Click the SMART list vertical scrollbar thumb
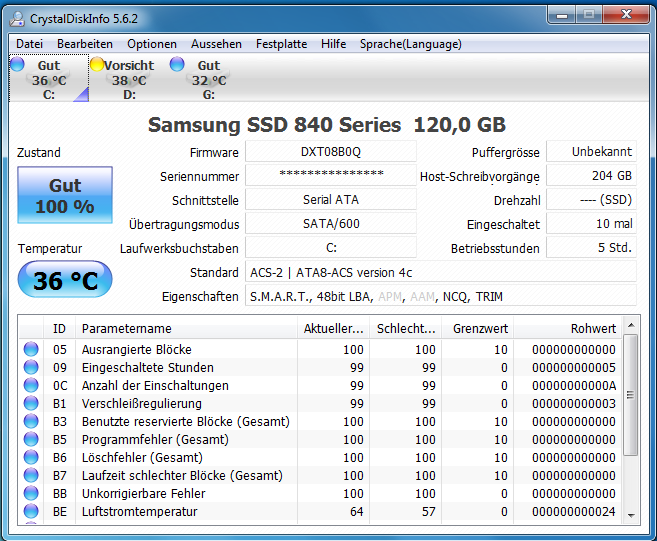657x541 pixels. [x=630, y=395]
